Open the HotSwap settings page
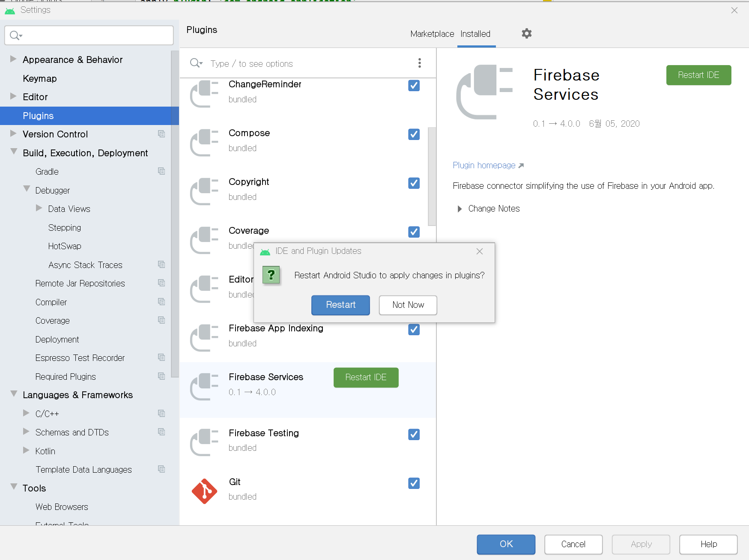Screen dimensions: 749x560 click(x=65, y=246)
